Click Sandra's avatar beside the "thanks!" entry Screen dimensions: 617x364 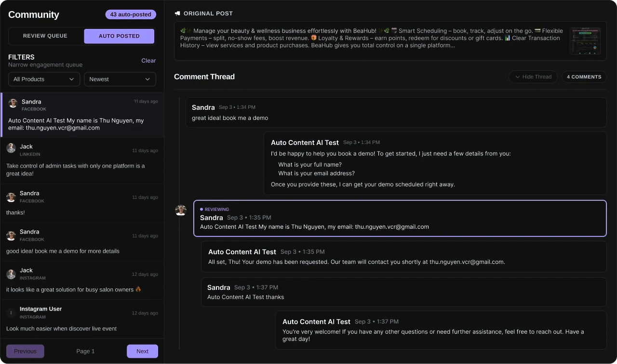[x=11, y=197]
